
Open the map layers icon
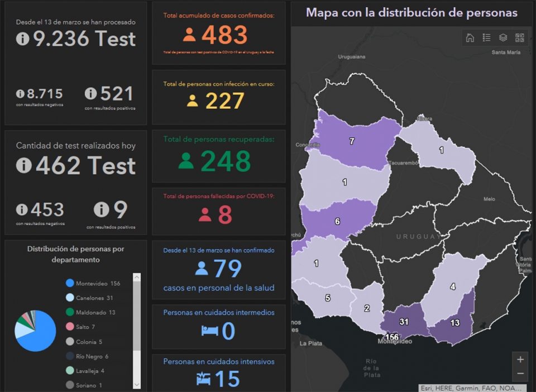click(503, 37)
